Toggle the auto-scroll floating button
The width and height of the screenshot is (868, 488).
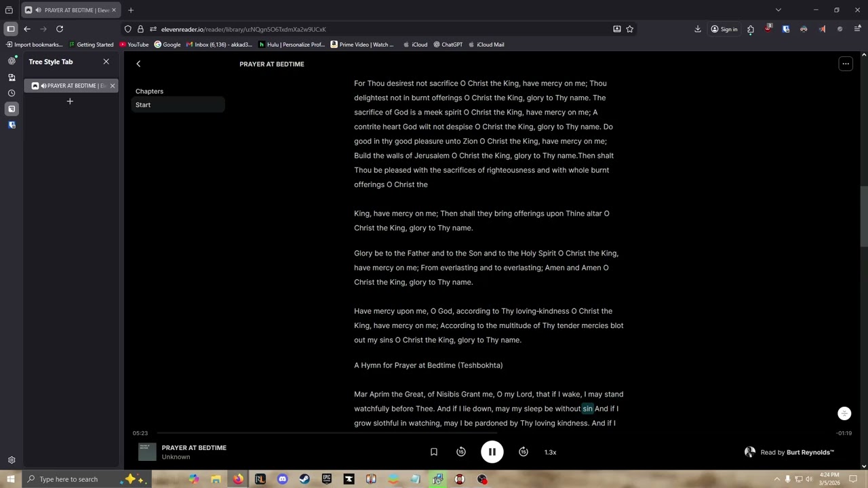click(844, 413)
